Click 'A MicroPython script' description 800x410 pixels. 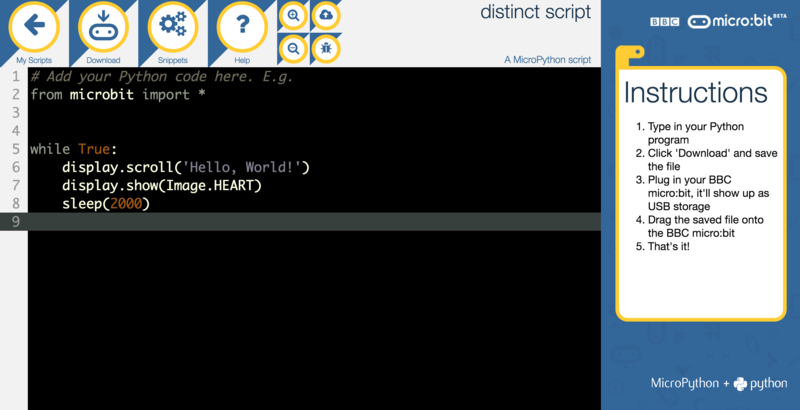(547, 60)
